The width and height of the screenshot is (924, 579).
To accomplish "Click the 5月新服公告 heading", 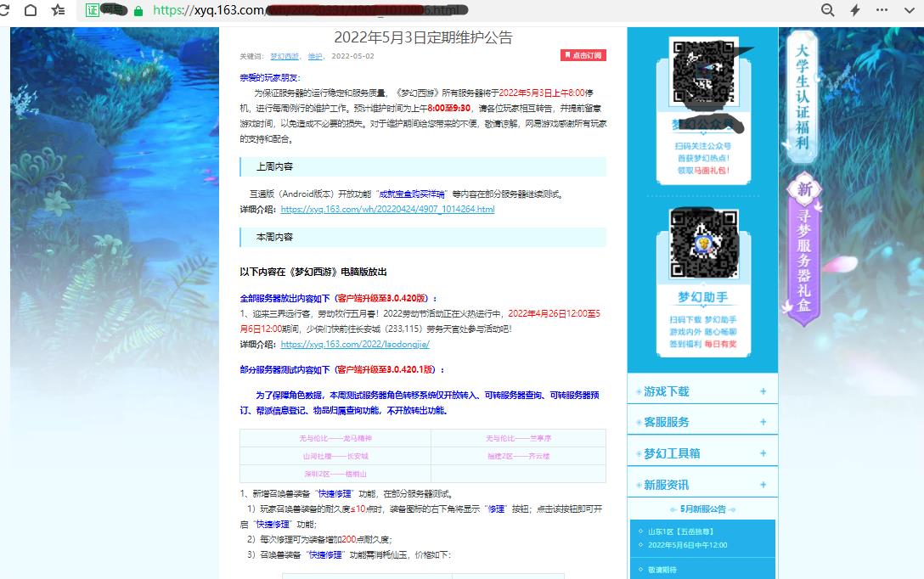I will pos(703,509).
